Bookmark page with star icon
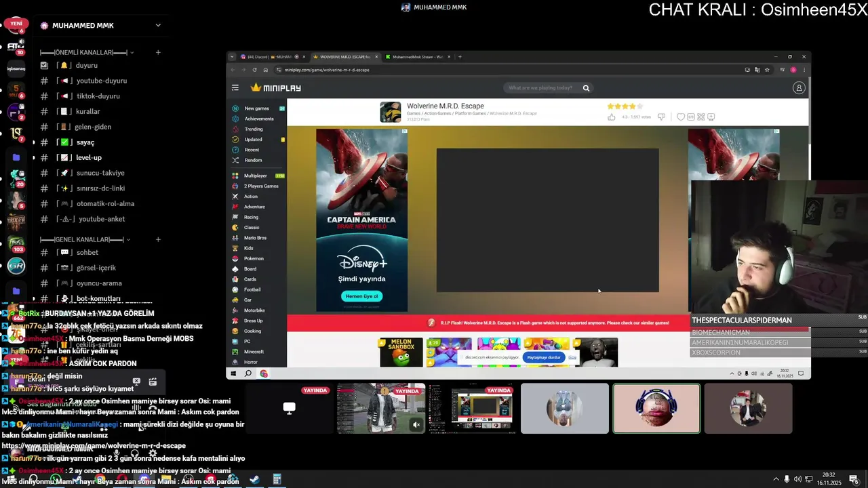This screenshot has height=488, width=868. (x=767, y=70)
